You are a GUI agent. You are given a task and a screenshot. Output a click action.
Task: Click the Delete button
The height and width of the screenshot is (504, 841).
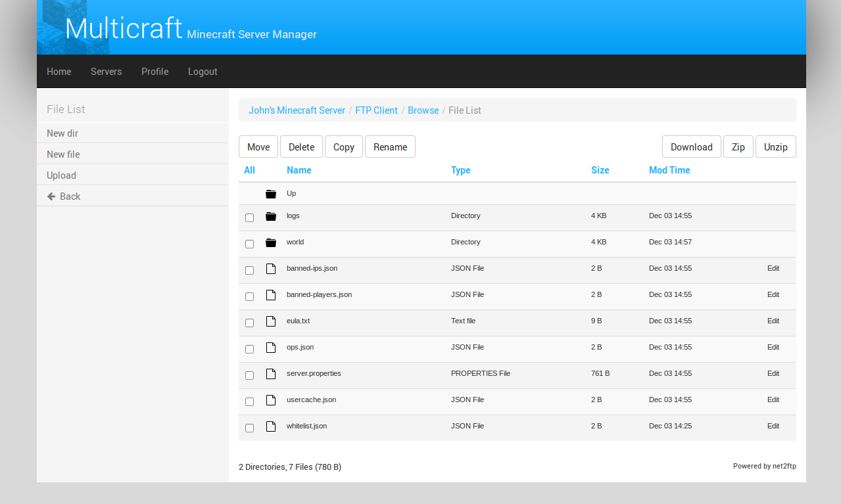301,147
